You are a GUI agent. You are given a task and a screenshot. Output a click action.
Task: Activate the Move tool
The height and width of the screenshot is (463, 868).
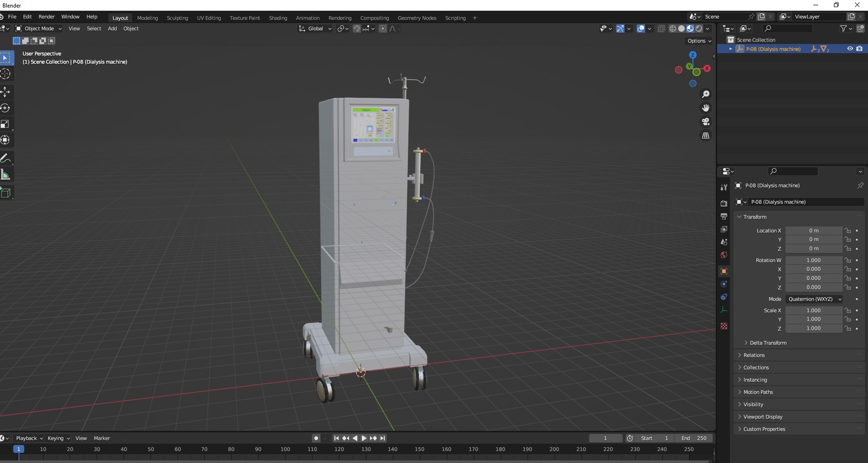(5, 92)
